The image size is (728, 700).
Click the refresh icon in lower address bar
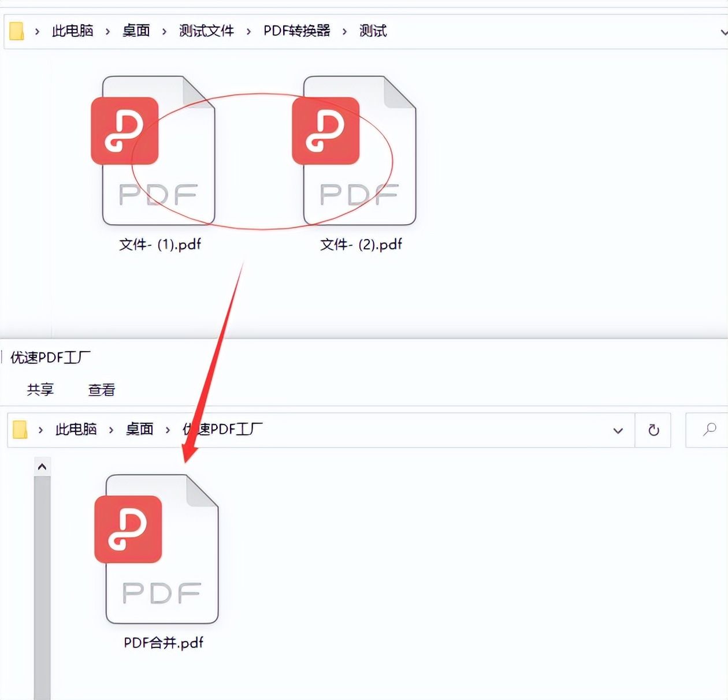[x=653, y=430]
